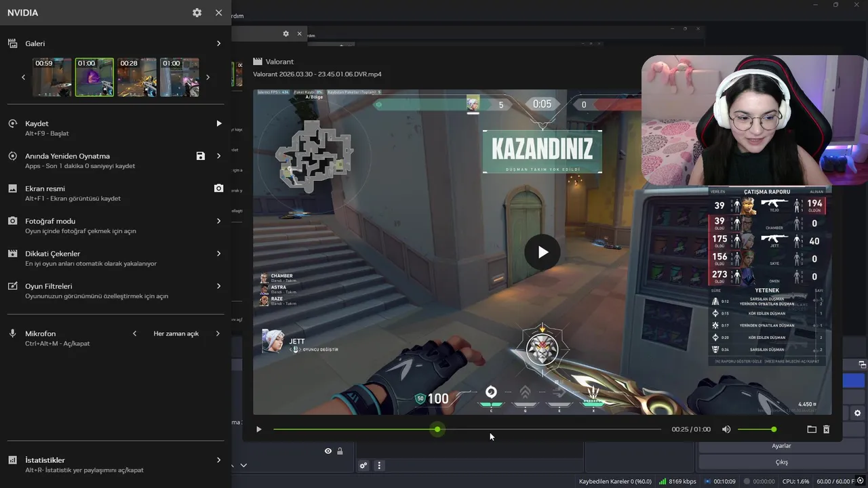
Task: Click the Fotoğraf modu camera icon
Action: [x=12, y=221]
